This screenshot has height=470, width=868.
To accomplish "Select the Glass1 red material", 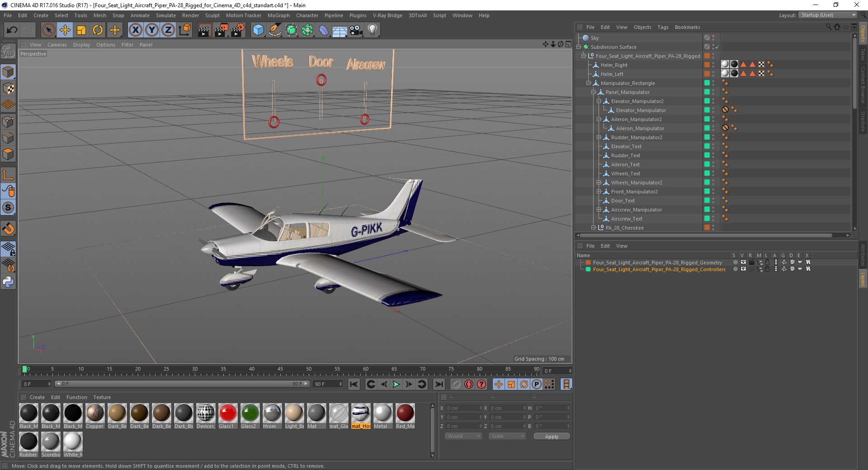I will [228, 416].
